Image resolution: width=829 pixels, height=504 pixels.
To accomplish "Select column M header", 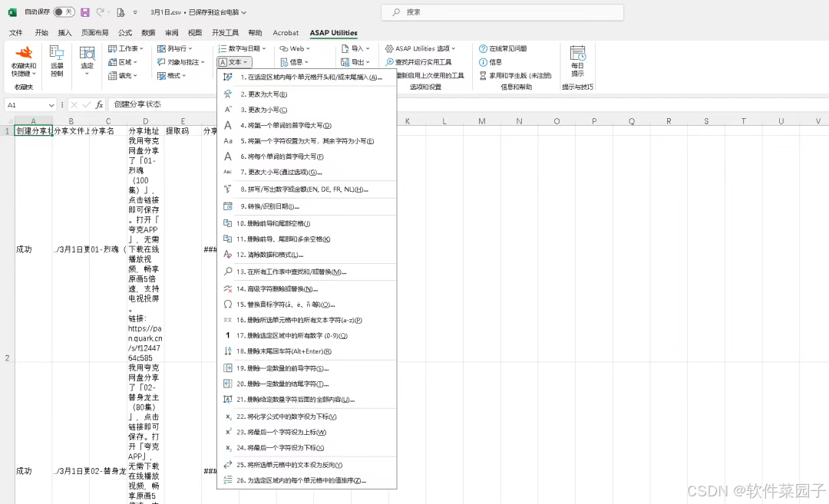I will click(481, 121).
